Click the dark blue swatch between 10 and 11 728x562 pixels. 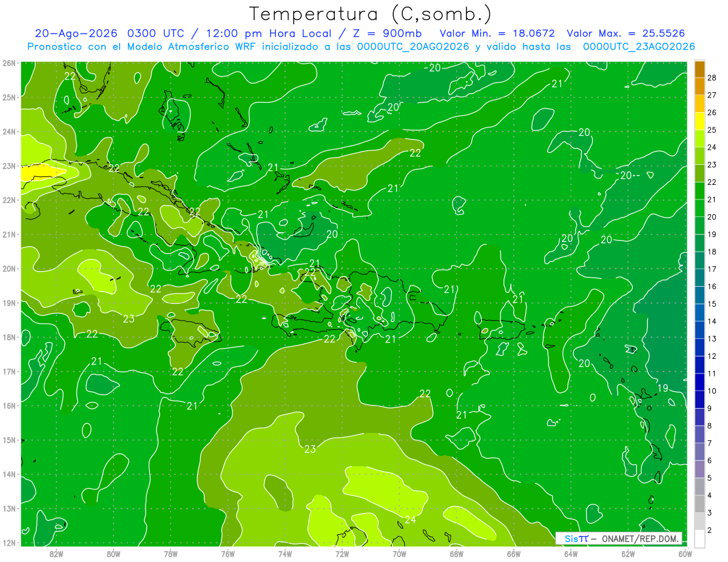[700, 382]
